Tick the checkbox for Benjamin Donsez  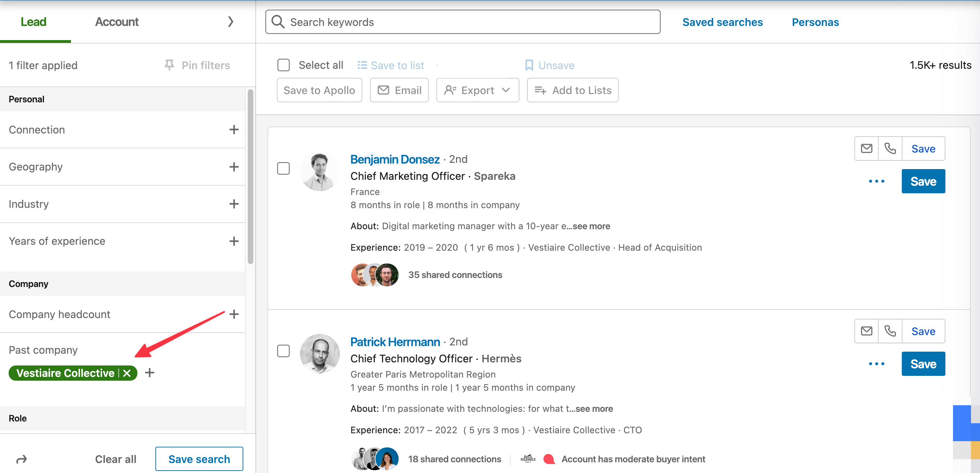283,168
